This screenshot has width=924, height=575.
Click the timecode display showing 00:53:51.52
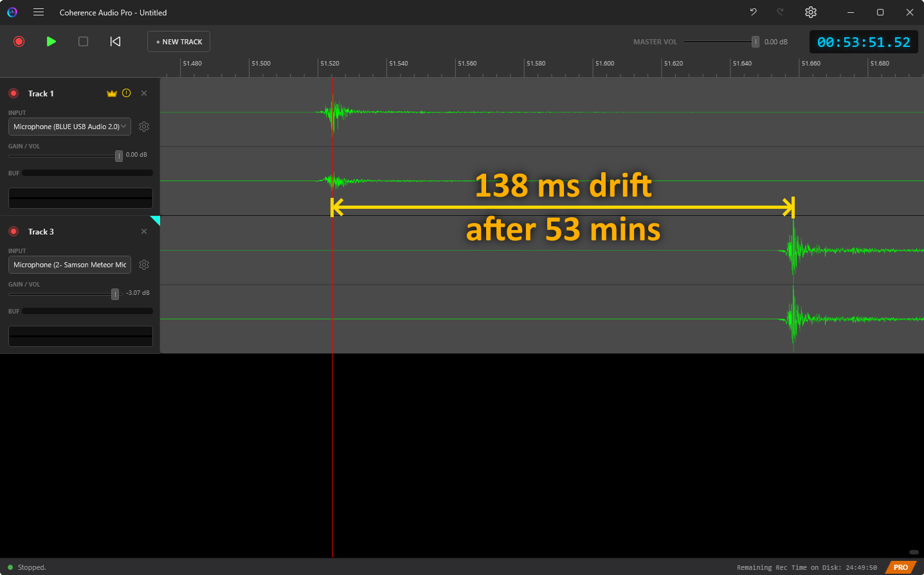click(x=864, y=41)
